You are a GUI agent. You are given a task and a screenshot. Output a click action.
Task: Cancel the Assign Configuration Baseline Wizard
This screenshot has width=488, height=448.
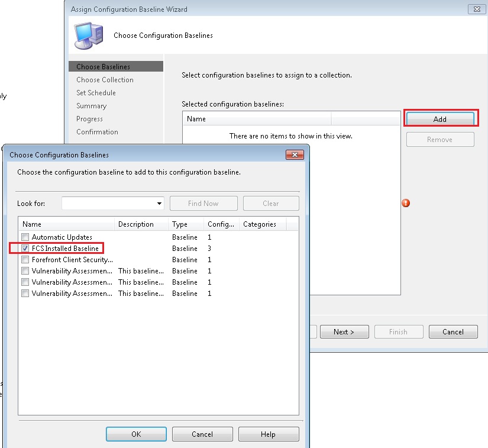point(453,331)
